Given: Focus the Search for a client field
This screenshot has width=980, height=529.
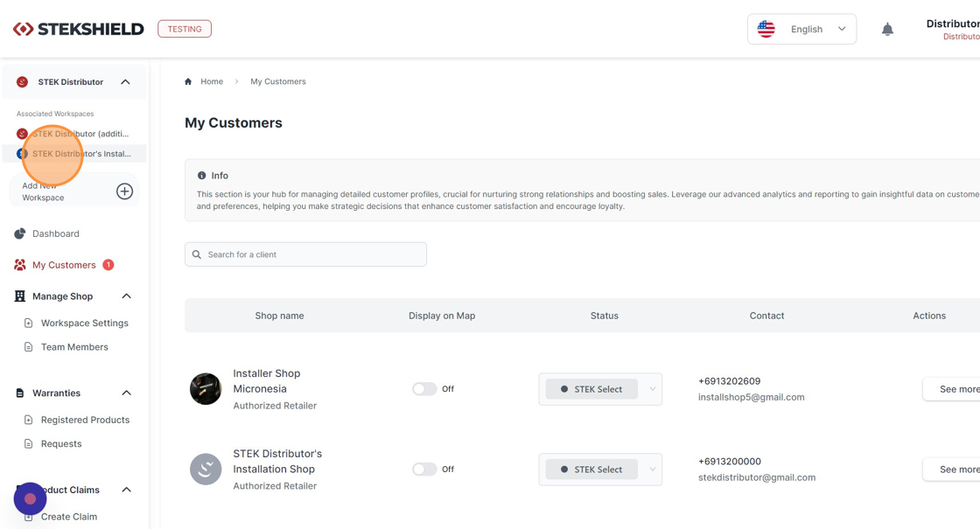Looking at the screenshot, I should [305, 254].
